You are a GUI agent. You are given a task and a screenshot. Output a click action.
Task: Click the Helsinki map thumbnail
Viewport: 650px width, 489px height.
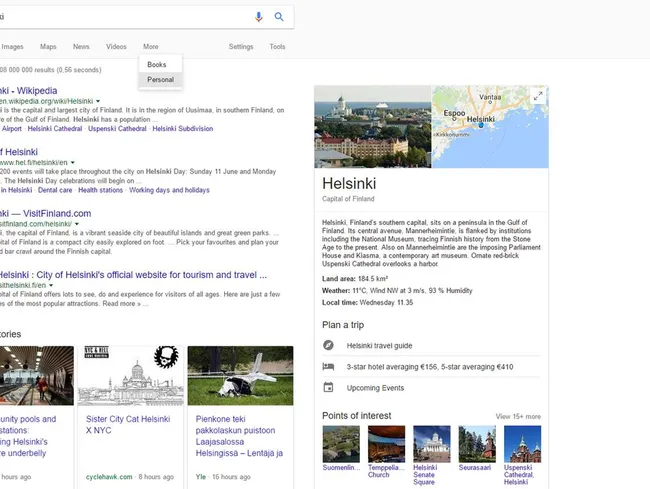490,126
